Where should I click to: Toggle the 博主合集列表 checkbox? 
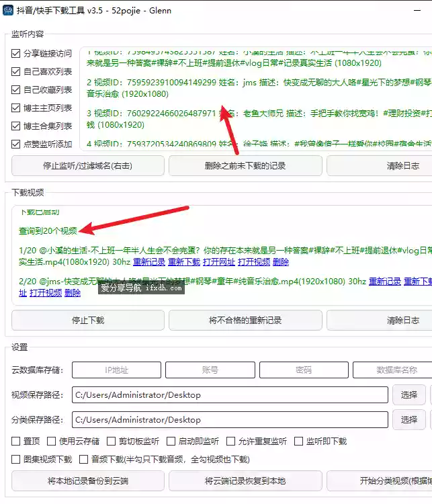[x=15, y=126]
